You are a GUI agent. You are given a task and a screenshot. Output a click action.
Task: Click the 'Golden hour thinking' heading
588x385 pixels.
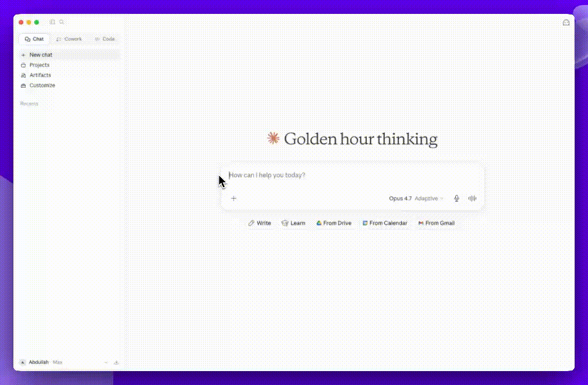tap(361, 139)
